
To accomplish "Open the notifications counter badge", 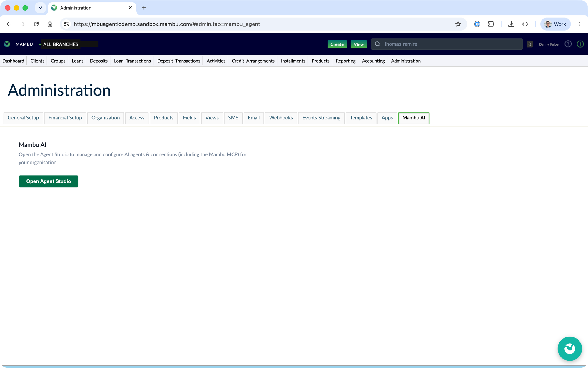I will click(x=529, y=44).
